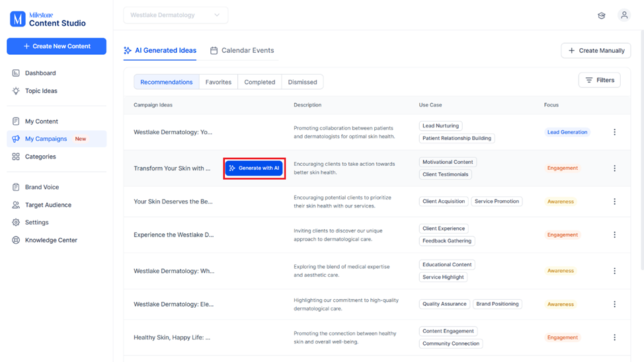Select the Recommendations sub-tab
The image size is (644, 362).
[167, 82]
